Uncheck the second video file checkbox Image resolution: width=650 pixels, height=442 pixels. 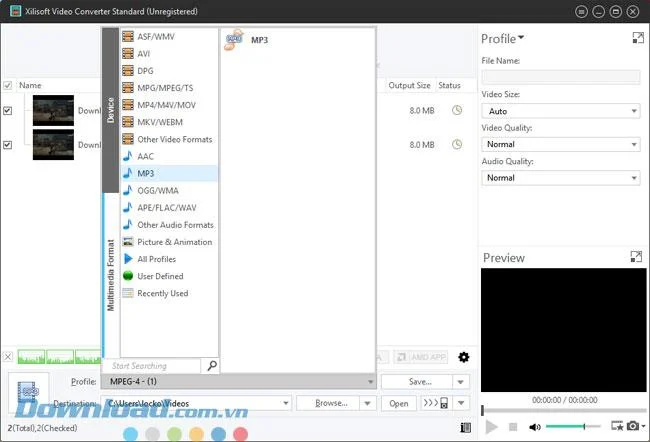pos(7,145)
